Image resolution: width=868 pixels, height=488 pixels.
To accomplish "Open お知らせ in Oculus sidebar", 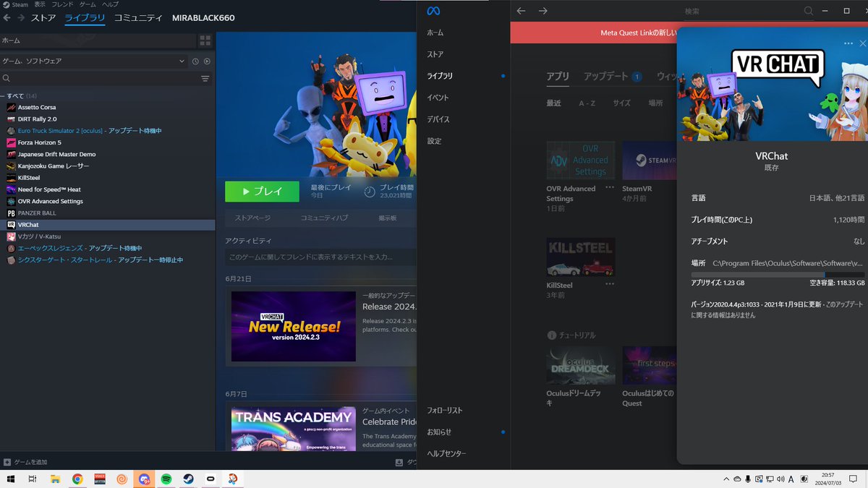I will coord(439,432).
